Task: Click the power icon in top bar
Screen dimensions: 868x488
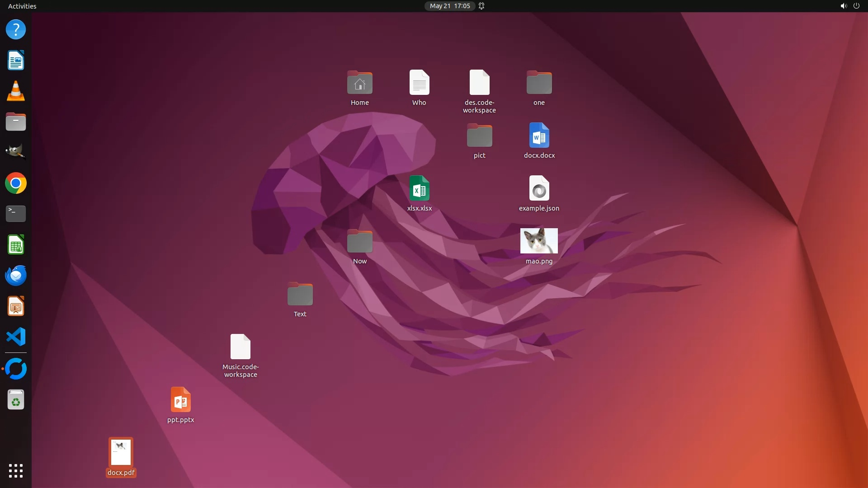Action: pos(856,6)
